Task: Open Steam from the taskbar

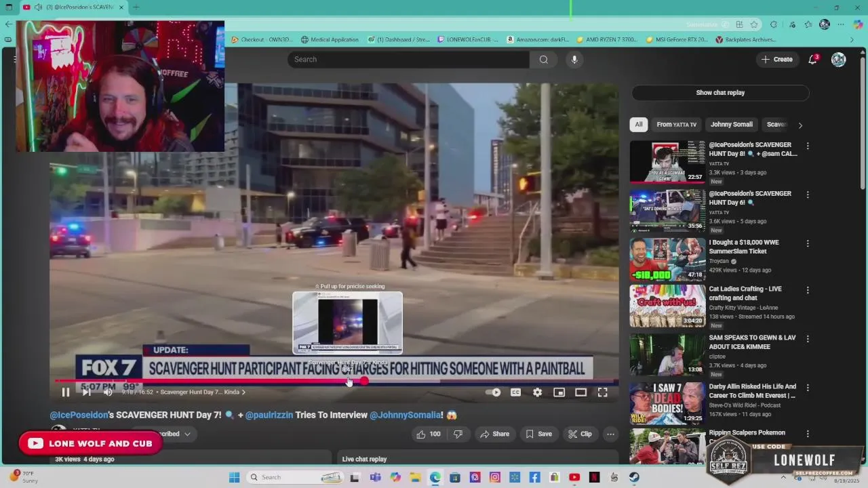Action: tap(634, 477)
